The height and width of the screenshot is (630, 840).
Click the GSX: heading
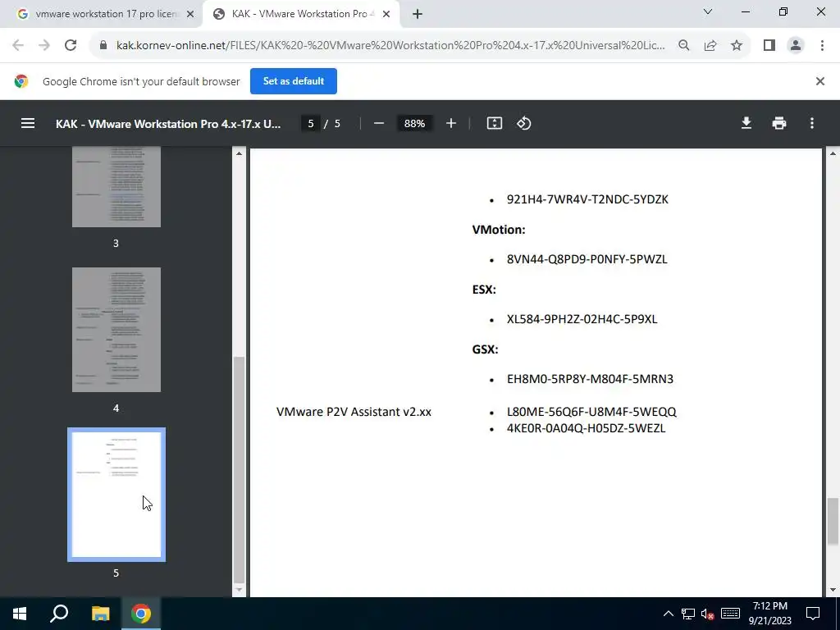[x=485, y=349]
